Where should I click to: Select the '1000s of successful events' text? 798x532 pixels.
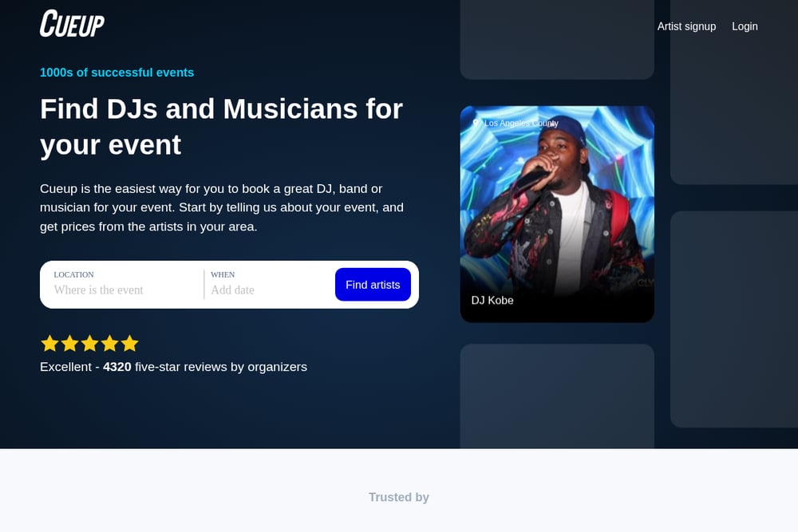click(117, 73)
